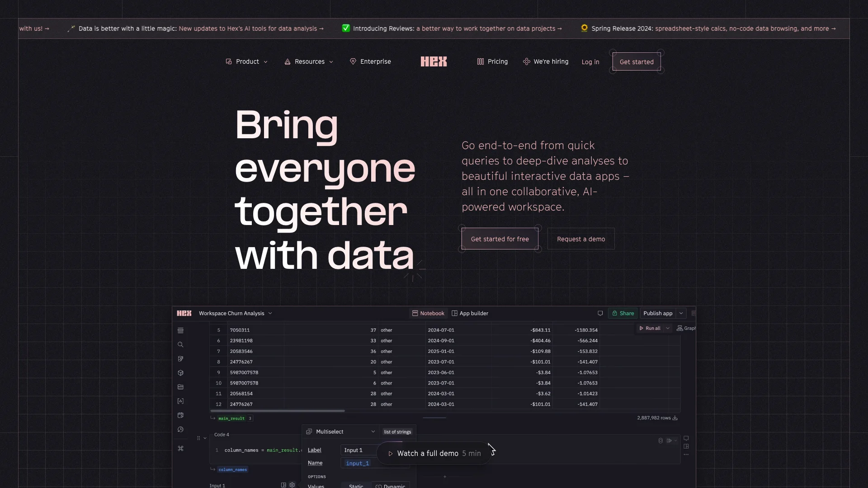Click Get started for free button
The image size is (868, 488).
[x=500, y=238]
